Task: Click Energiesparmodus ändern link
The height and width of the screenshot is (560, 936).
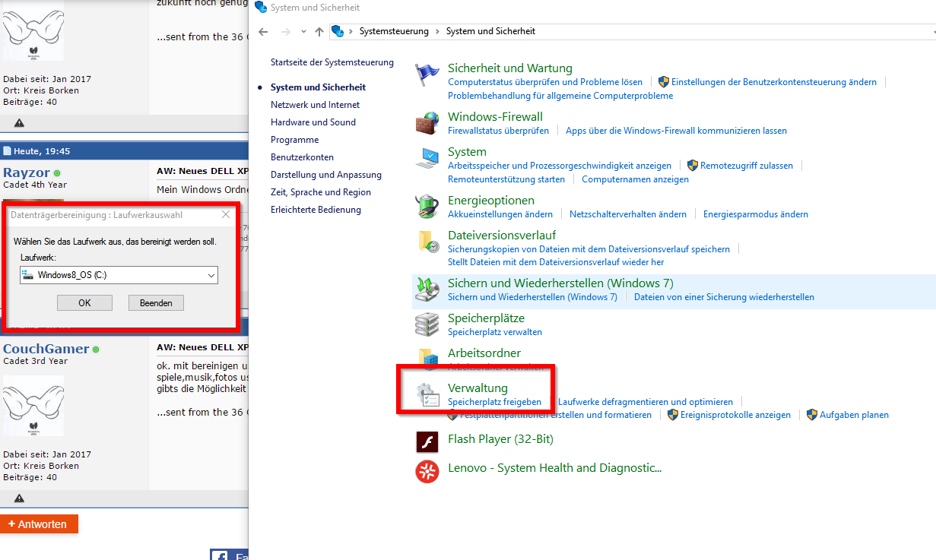Action: (756, 214)
